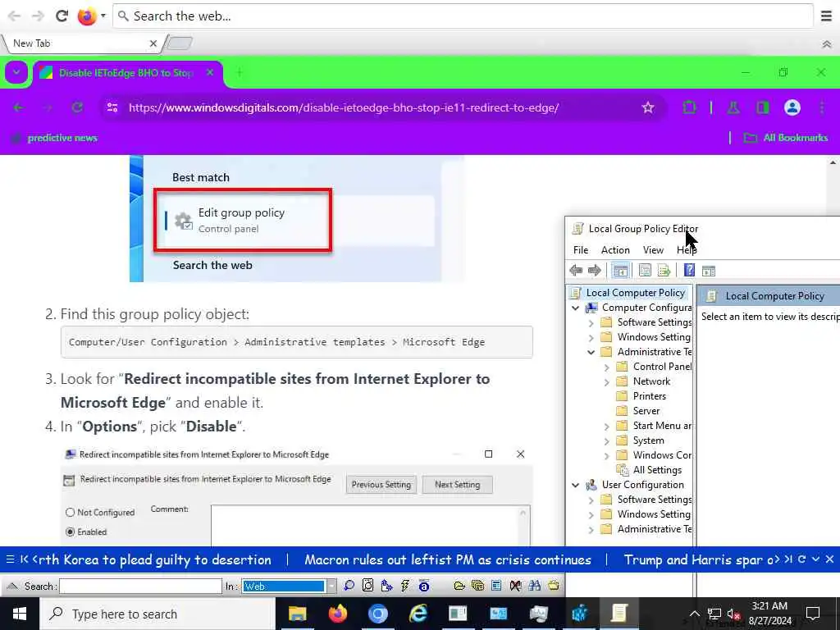Screen dimensions: 840x630
Task: Expand Administrative Templates under User Configuration
Action: click(x=591, y=530)
